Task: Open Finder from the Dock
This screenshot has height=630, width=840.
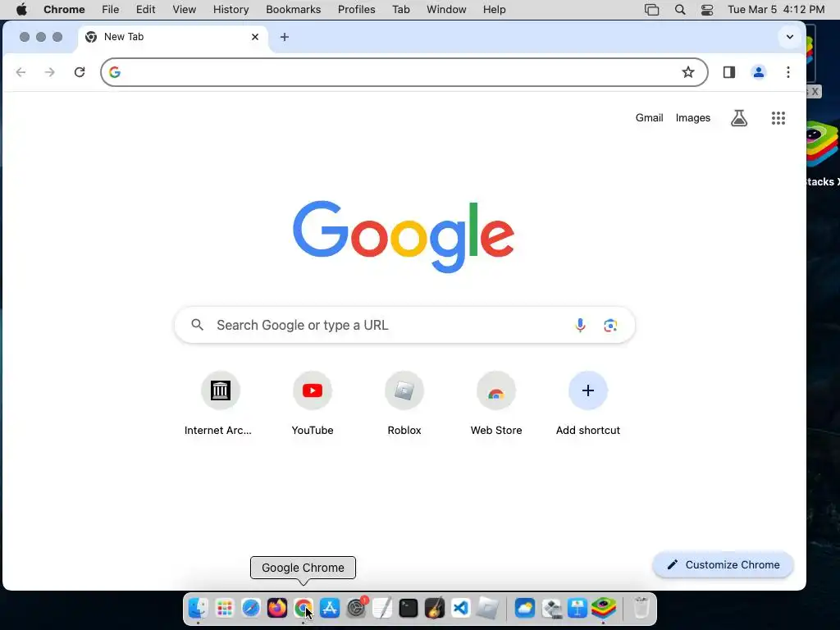Action: [x=199, y=608]
